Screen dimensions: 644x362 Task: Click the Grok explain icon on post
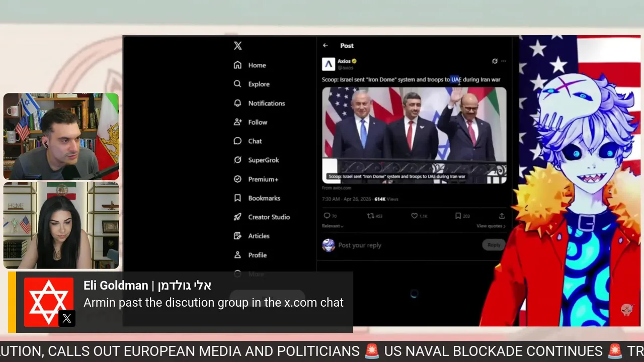[495, 61]
